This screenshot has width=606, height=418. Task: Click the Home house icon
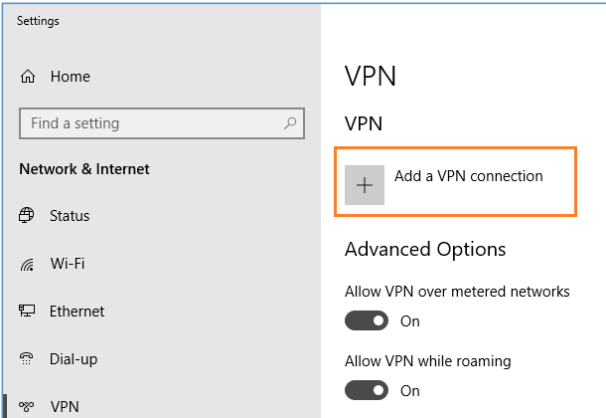tap(27, 76)
